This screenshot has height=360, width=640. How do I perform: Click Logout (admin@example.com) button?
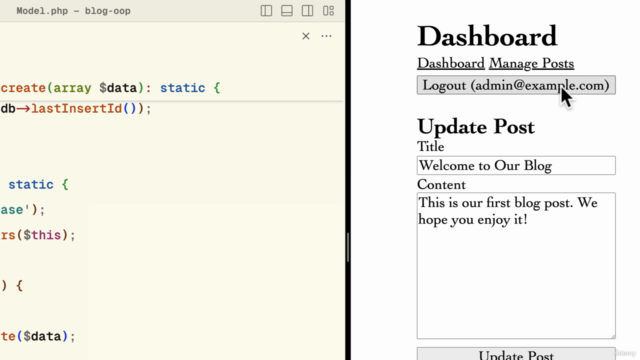tap(516, 85)
